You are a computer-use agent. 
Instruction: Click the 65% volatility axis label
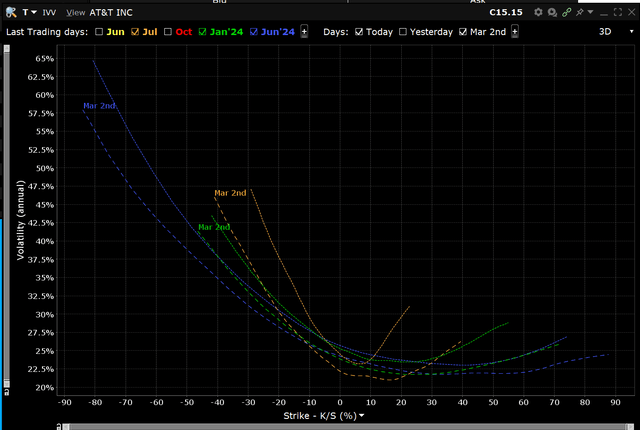coord(44,59)
